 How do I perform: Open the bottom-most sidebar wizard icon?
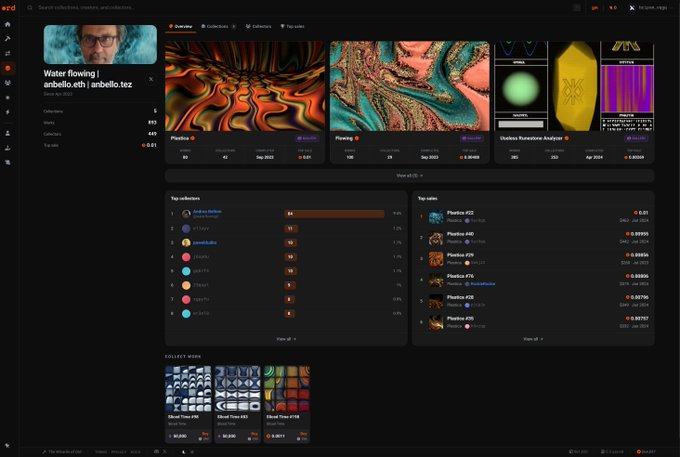pos(7,445)
